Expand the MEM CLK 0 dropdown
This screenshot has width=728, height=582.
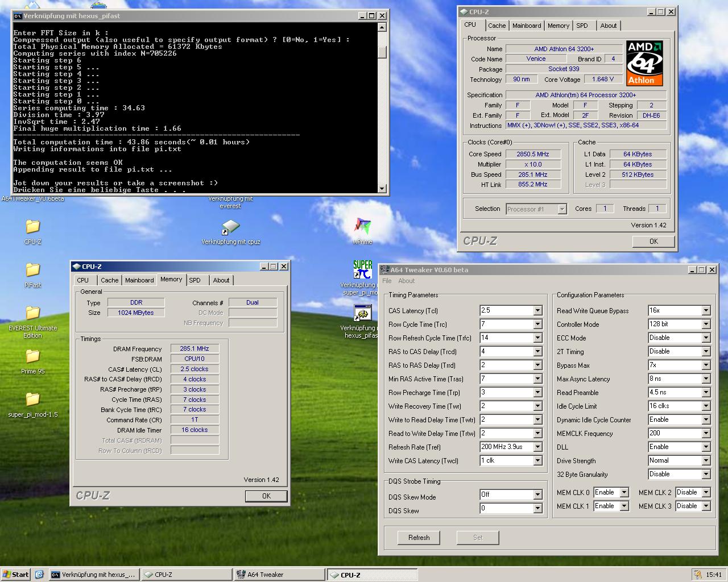624,493
